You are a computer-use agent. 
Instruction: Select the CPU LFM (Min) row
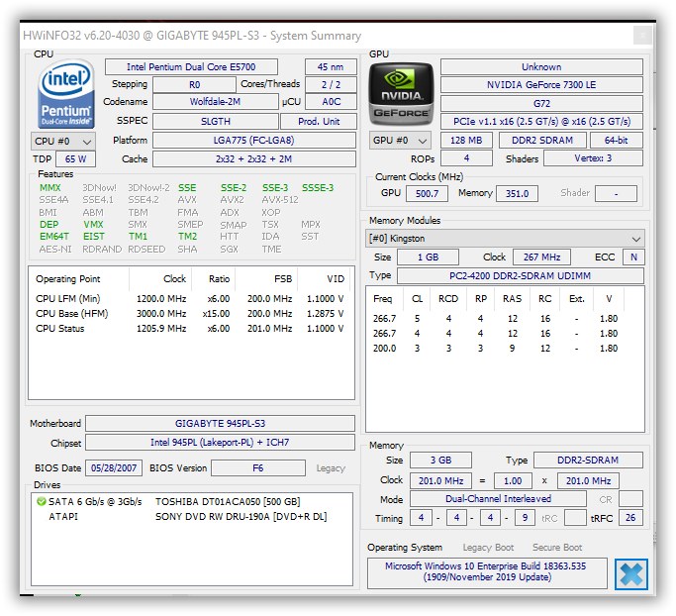(190, 298)
